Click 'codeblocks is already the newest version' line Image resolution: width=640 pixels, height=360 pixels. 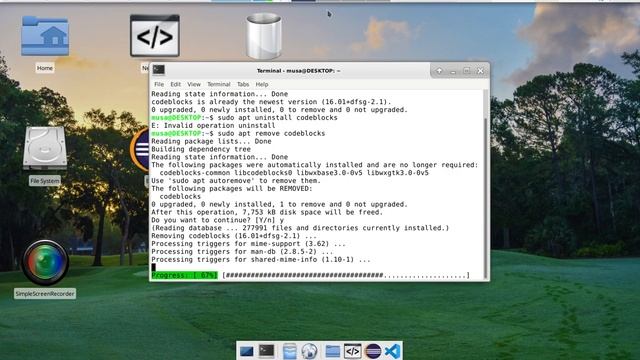tap(271, 102)
